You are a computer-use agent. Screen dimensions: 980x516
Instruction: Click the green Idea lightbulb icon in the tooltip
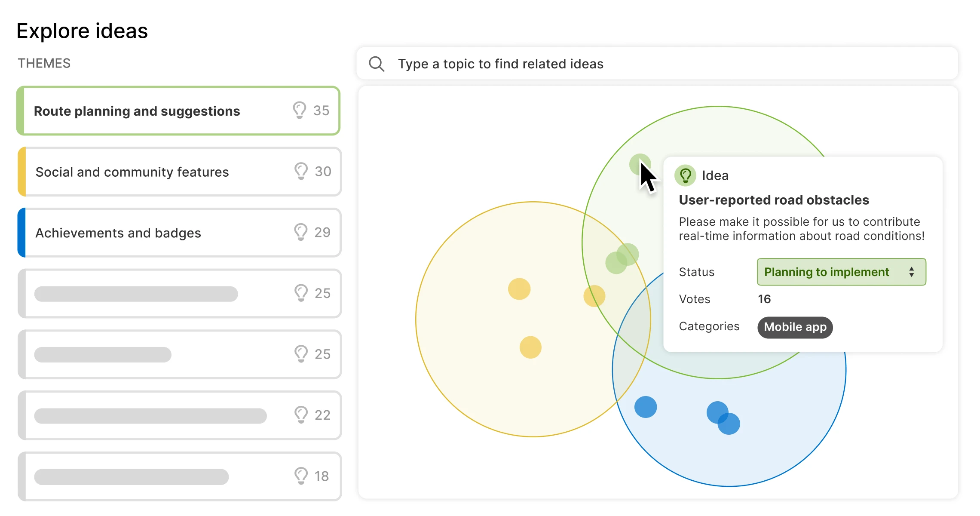coord(685,175)
